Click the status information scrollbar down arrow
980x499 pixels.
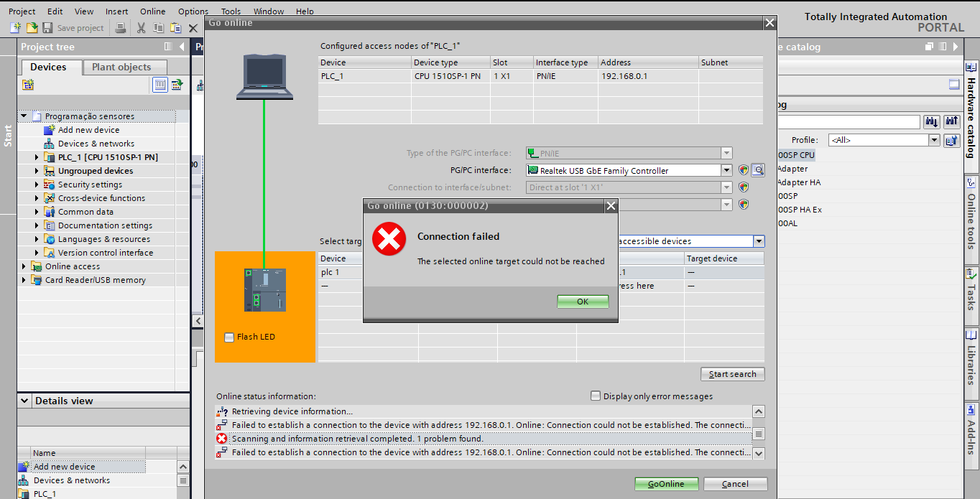(x=759, y=454)
